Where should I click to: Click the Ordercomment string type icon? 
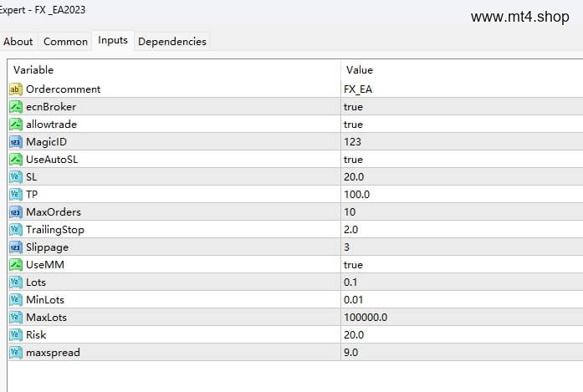click(x=16, y=89)
